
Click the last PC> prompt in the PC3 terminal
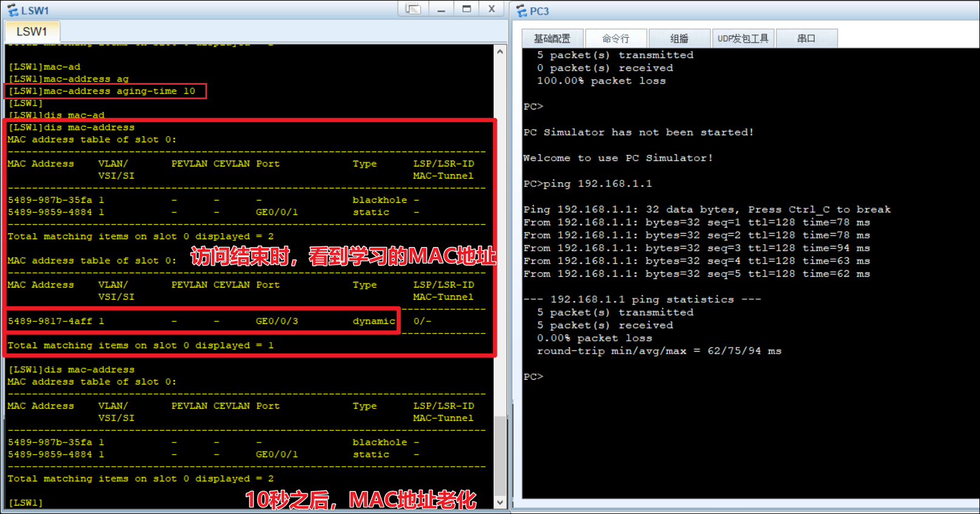click(534, 377)
